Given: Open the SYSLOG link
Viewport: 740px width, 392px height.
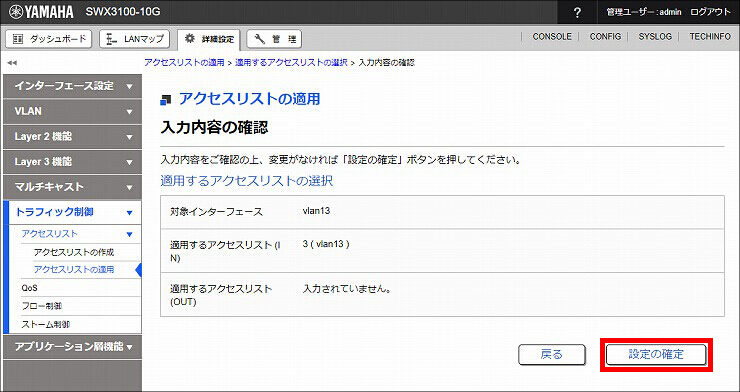Looking at the screenshot, I should 655,36.
